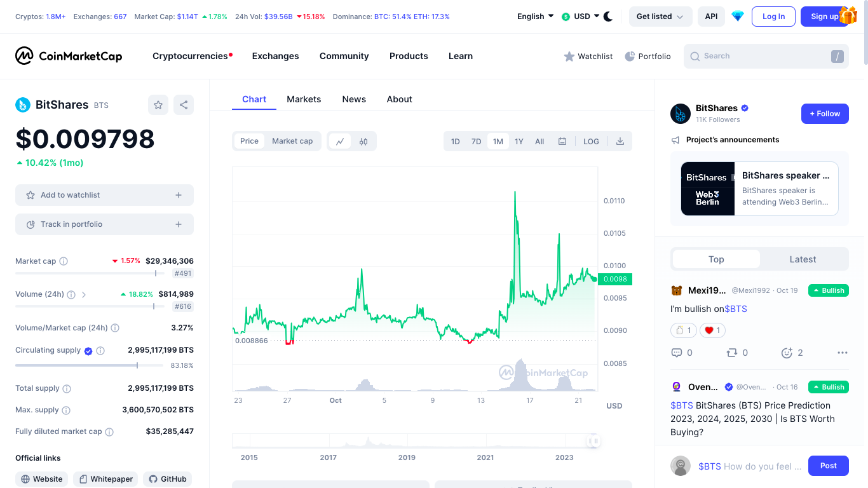Click the $BTS post input field
868x488 pixels.
click(x=749, y=466)
